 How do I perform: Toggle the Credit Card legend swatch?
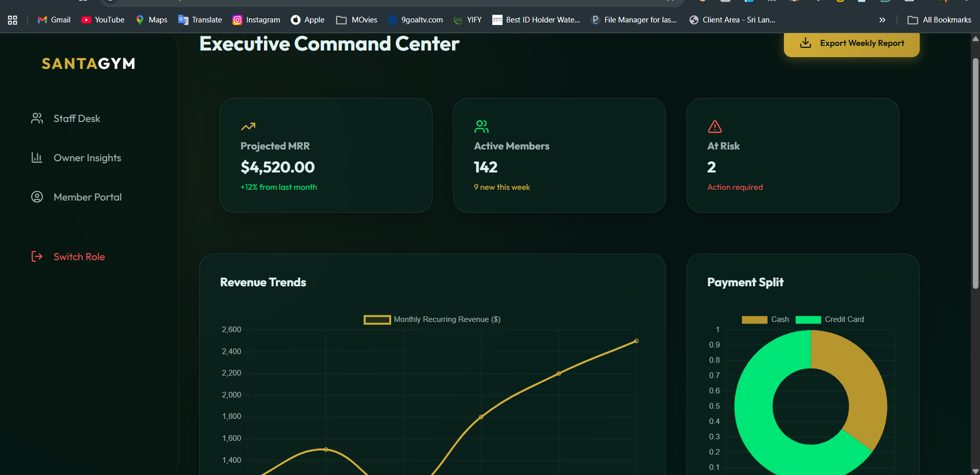808,319
